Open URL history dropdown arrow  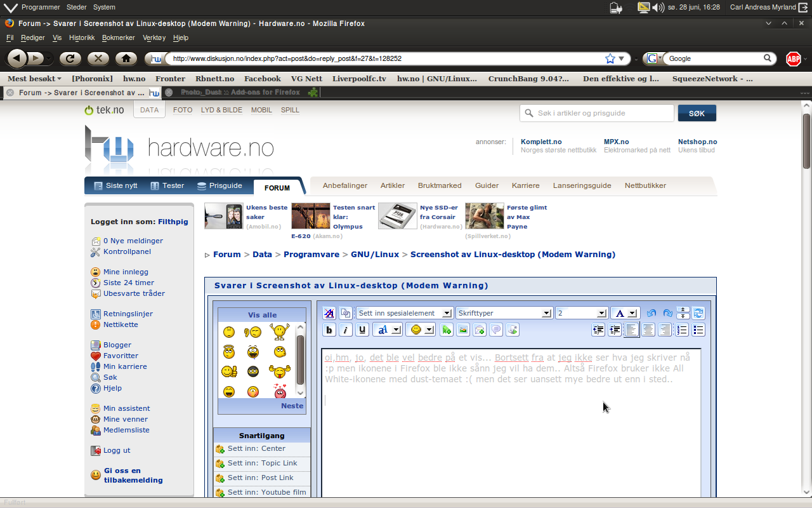(622, 58)
